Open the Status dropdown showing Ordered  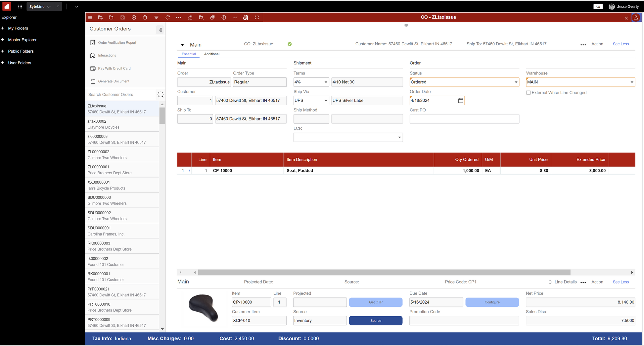coord(516,82)
